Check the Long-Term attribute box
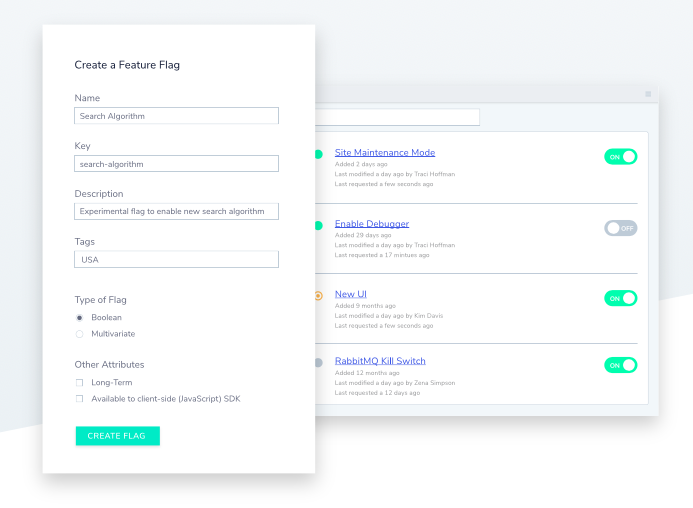Image resolution: width=693 pixels, height=508 pixels. 80,383
